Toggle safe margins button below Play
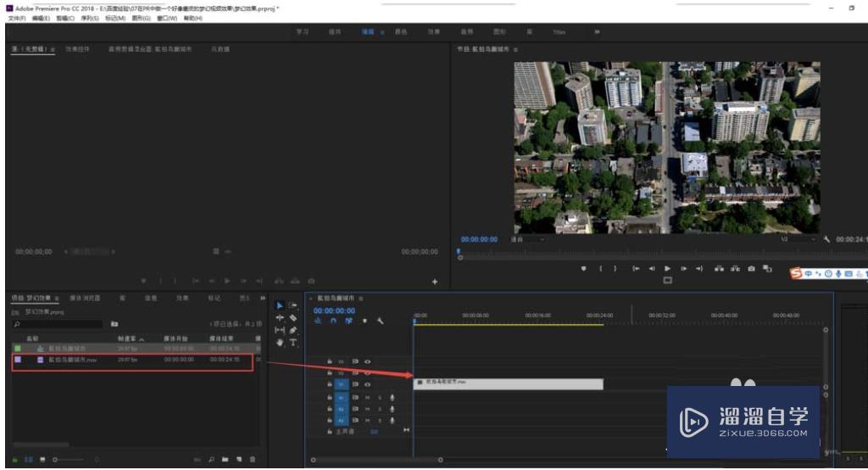Screen dimensions: 868x470 coord(668,281)
